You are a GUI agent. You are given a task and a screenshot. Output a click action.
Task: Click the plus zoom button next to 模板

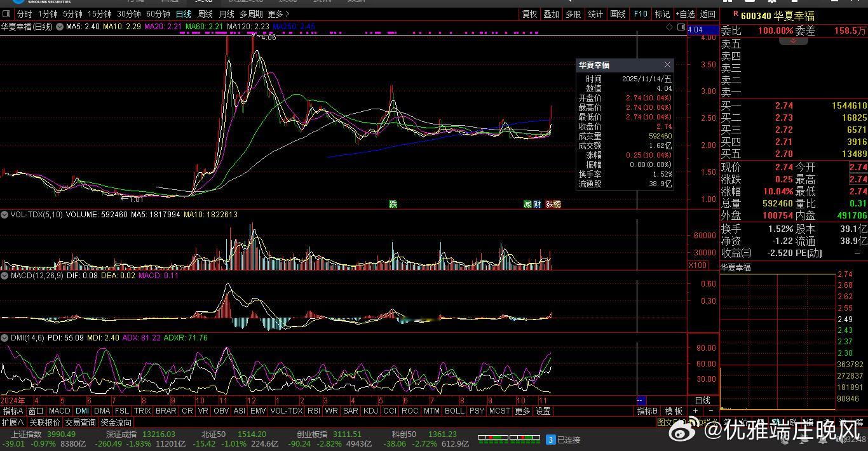(696, 411)
